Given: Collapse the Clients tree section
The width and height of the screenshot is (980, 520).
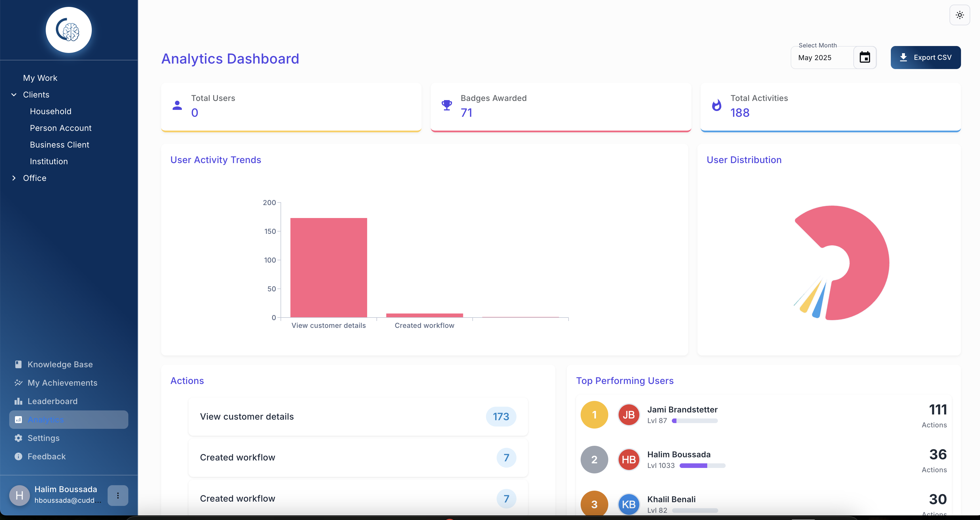Looking at the screenshot, I should 14,95.
